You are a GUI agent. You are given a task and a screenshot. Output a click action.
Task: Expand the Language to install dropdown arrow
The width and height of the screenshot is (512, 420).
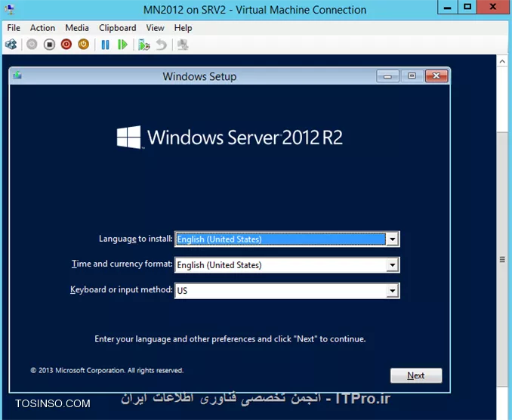(392, 239)
